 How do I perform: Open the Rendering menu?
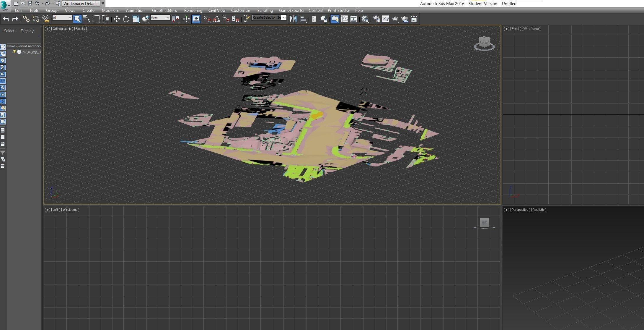click(x=193, y=10)
